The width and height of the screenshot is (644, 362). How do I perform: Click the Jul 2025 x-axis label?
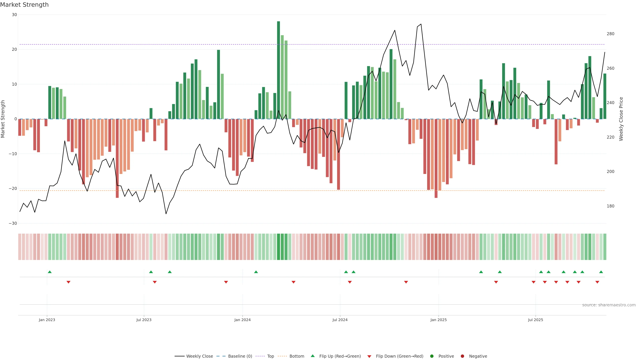click(x=535, y=320)
